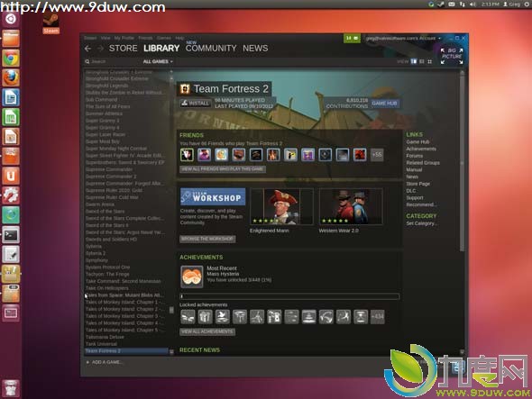Switch to the NEWS tab
This screenshot has height=399, width=532.
(x=255, y=49)
